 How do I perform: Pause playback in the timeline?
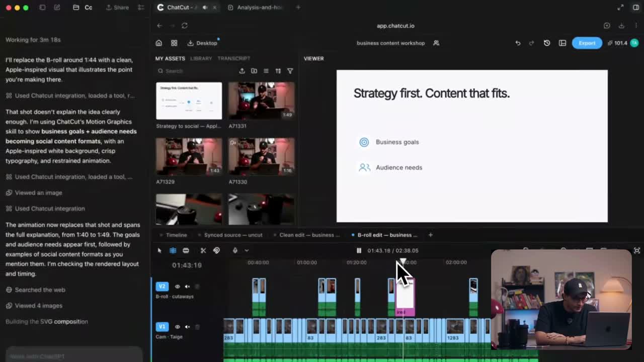click(x=359, y=250)
